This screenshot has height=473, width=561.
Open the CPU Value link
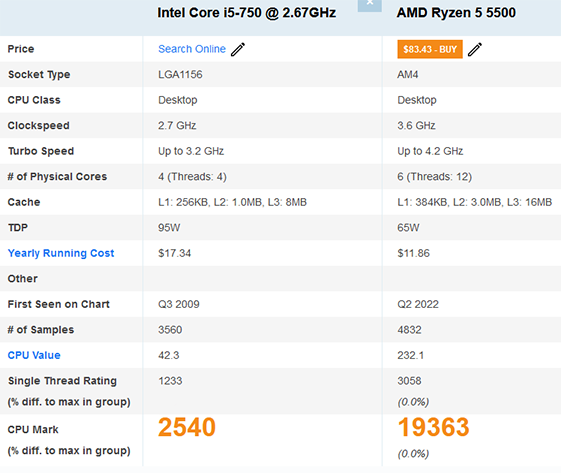point(34,355)
